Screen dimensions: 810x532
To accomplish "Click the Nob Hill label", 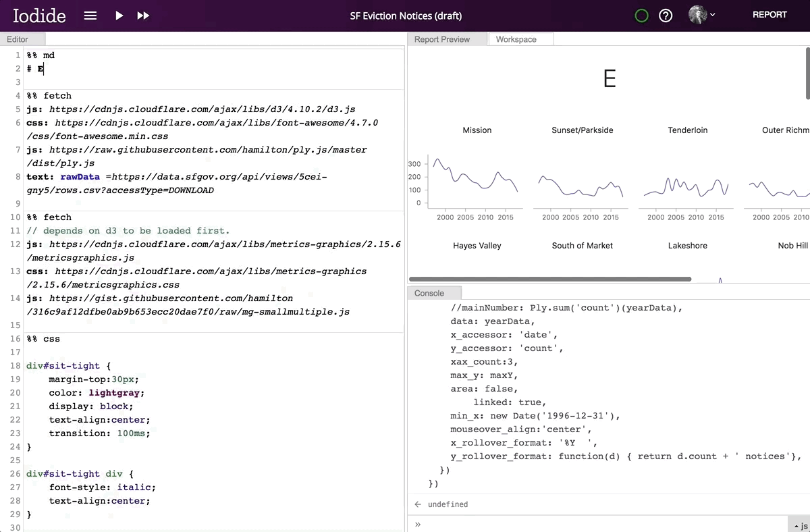I will (793, 246).
